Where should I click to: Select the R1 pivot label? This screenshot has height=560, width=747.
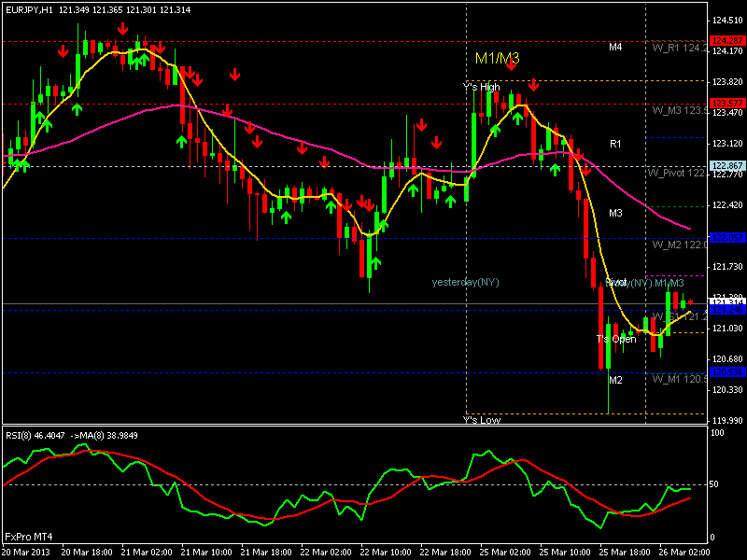tap(615, 144)
